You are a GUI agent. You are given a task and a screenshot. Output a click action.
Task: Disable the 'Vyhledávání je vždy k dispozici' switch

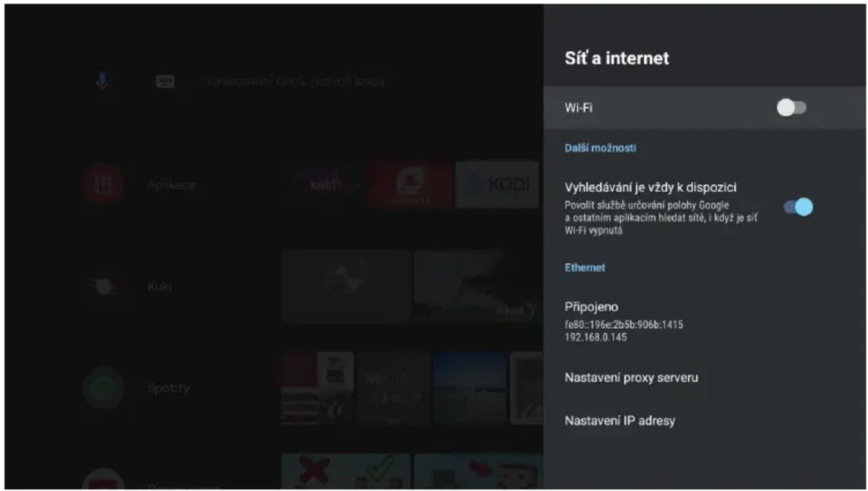[799, 207]
